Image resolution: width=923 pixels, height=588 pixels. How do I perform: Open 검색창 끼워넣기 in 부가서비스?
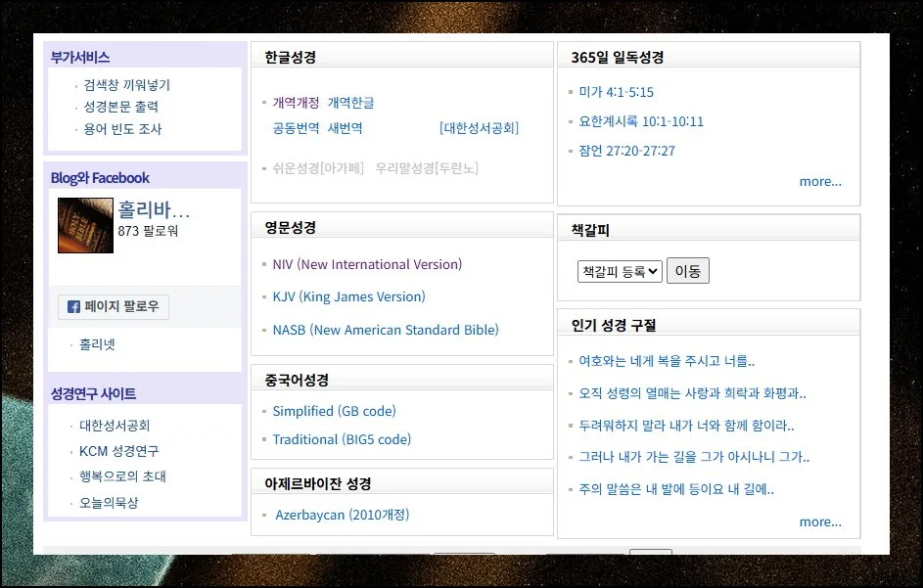[127, 85]
